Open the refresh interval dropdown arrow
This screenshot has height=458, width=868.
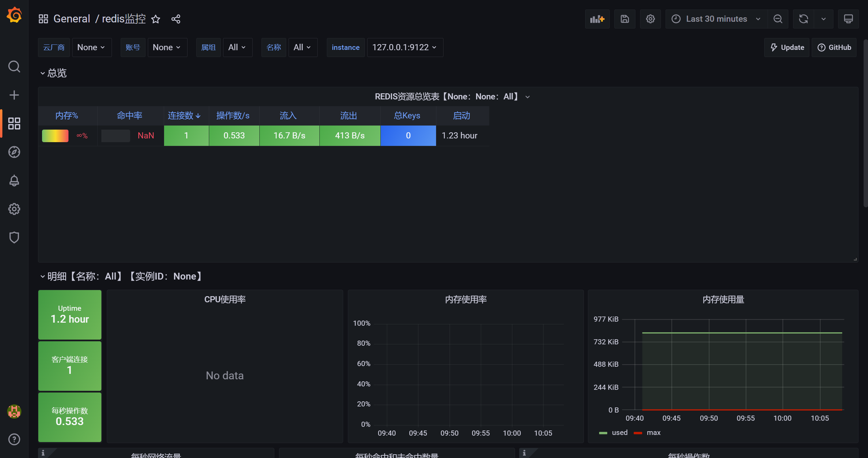824,19
